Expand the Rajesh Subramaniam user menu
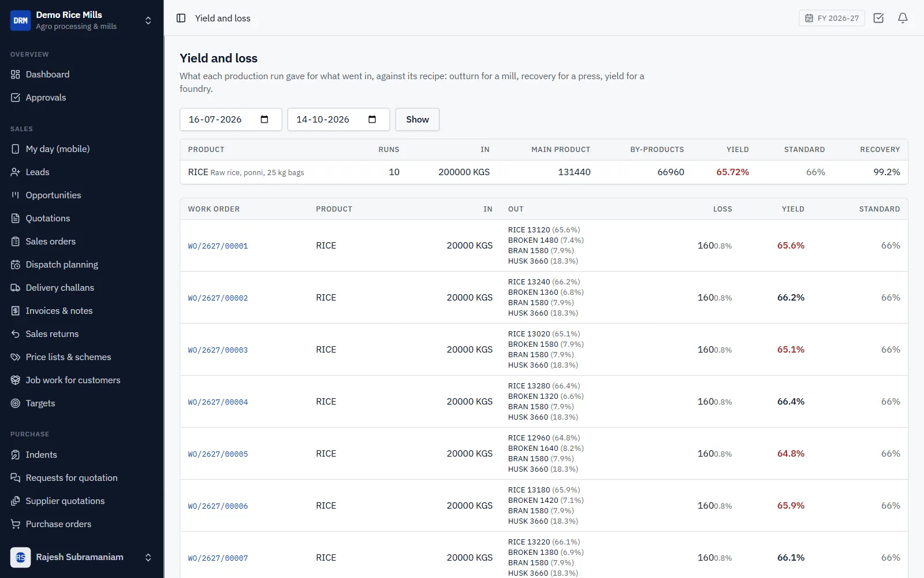The image size is (924, 578). pyautogui.click(x=148, y=557)
